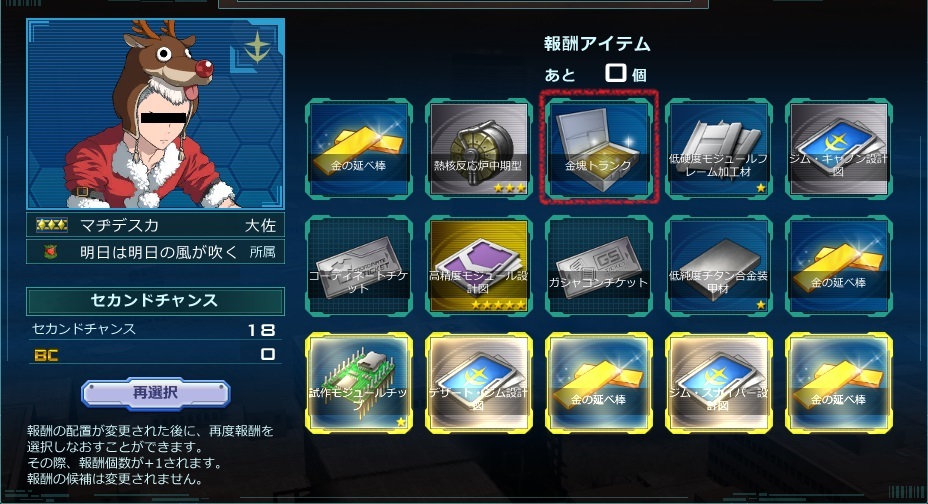The width and height of the screenshot is (928, 504).
Task: Pick the ジム・キャノン設計図 blueprint reward
Action: (839, 148)
